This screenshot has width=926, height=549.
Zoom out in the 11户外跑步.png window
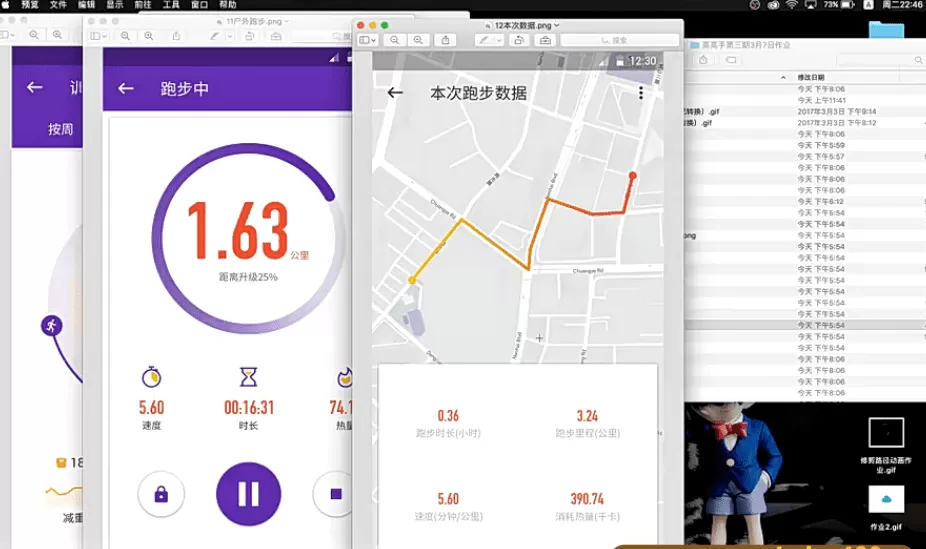coord(125,36)
